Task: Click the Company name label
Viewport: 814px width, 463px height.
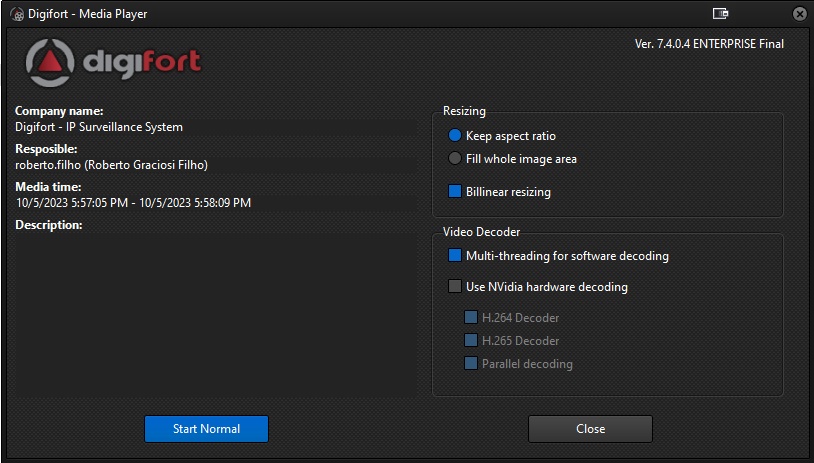Action: pos(59,111)
